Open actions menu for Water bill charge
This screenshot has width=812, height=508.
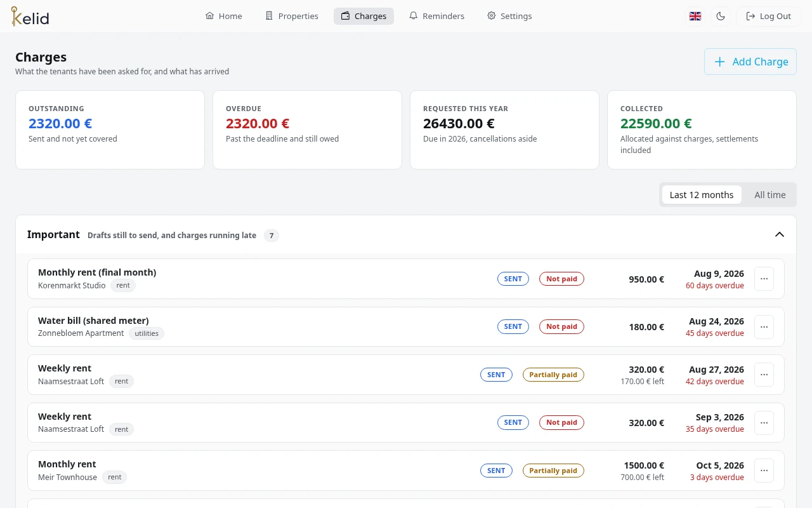point(764,327)
